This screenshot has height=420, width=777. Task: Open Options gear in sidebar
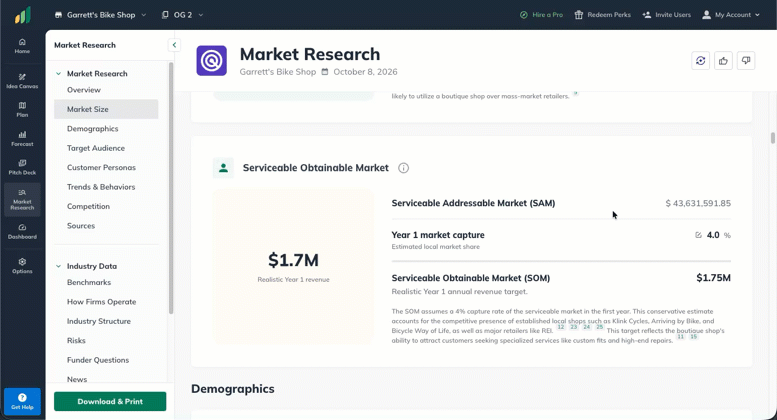(x=22, y=266)
